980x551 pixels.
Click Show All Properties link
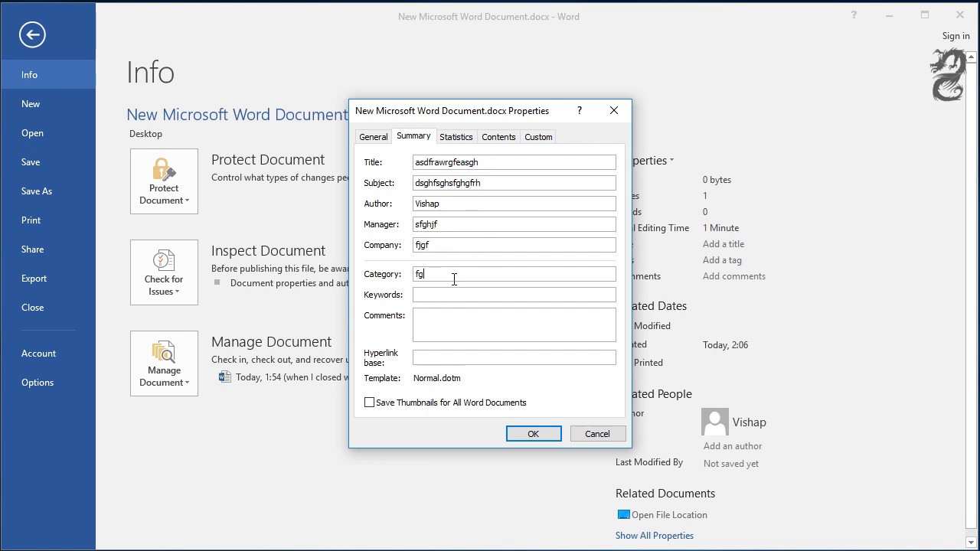point(655,536)
